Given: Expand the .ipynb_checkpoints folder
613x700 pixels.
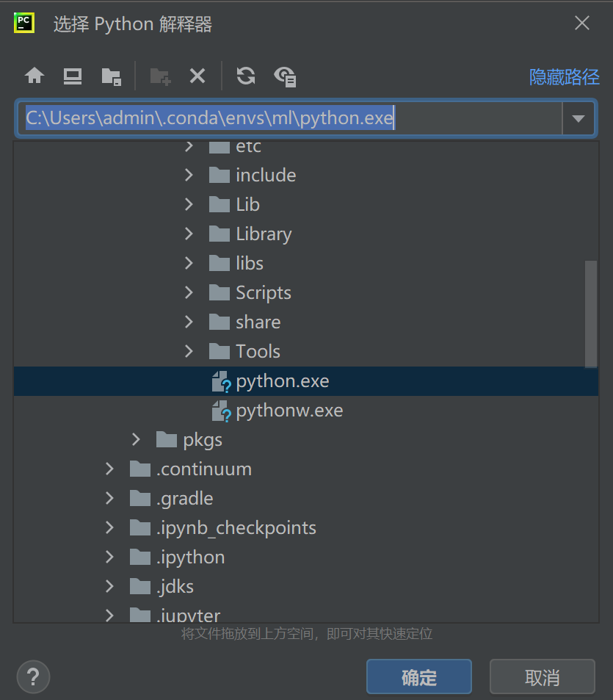Looking at the screenshot, I should [x=109, y=527].
